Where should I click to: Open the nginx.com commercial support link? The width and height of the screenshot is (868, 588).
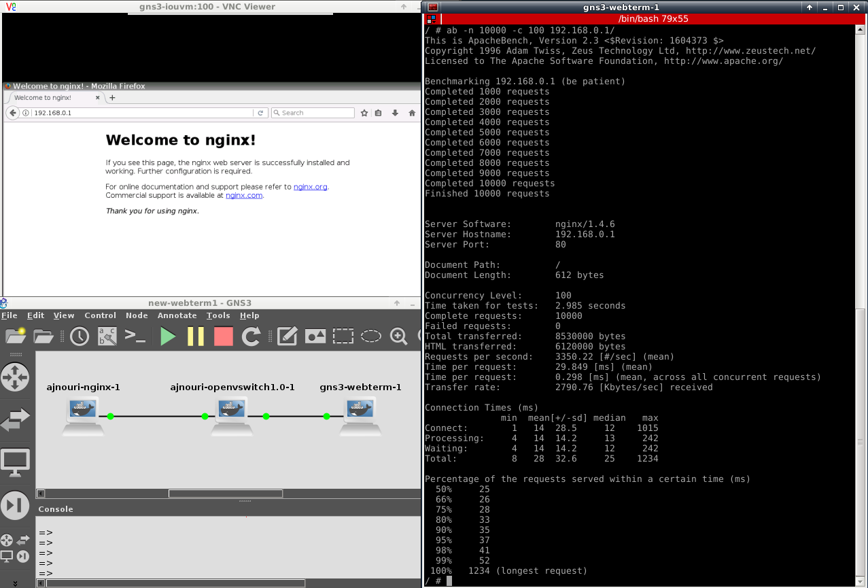point(243,195)
